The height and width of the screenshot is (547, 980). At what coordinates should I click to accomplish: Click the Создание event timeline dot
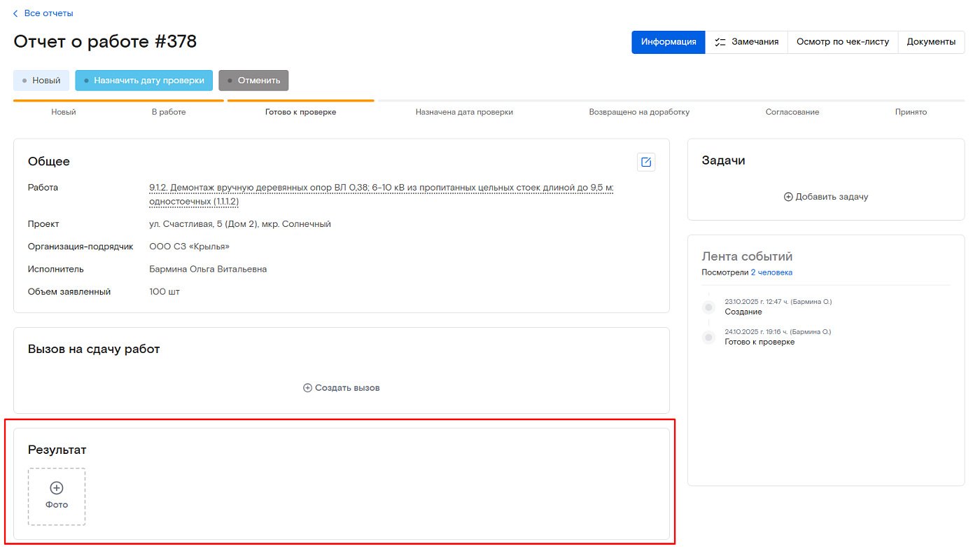point(708,307)
